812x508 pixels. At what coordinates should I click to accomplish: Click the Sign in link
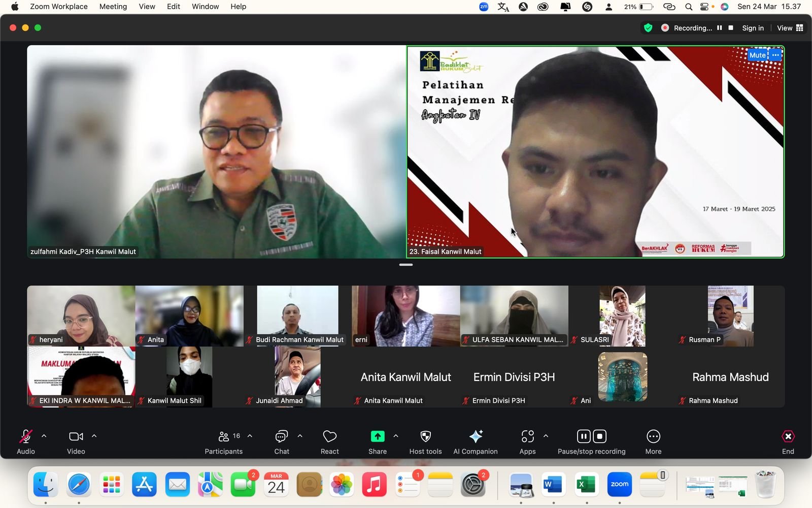(753, 28)
